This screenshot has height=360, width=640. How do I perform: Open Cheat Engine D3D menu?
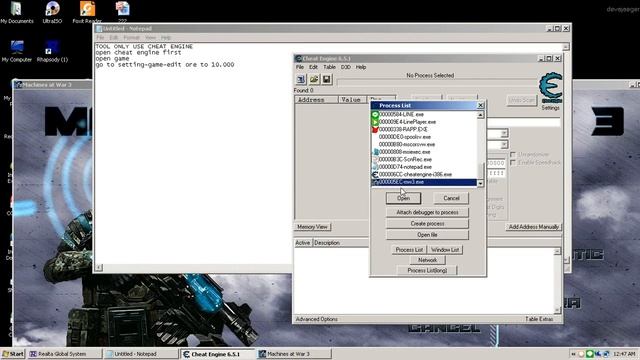pyautogui.click(x=346, y=67)
